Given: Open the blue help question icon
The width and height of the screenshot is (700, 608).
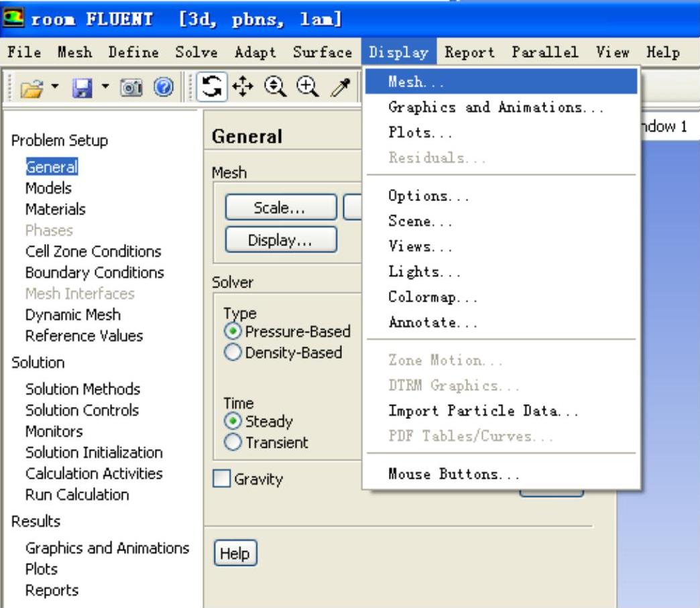Looking at the screenshot, I should (x=164, y=86).
